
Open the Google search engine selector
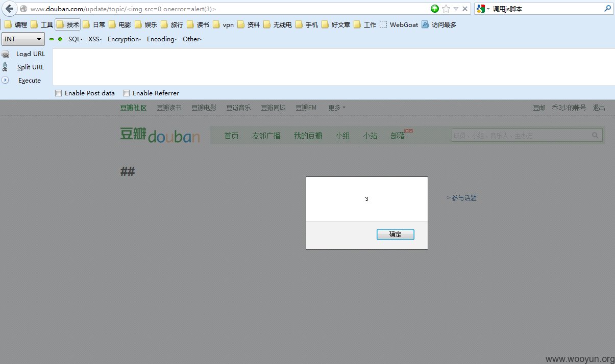tap(483, 9)
